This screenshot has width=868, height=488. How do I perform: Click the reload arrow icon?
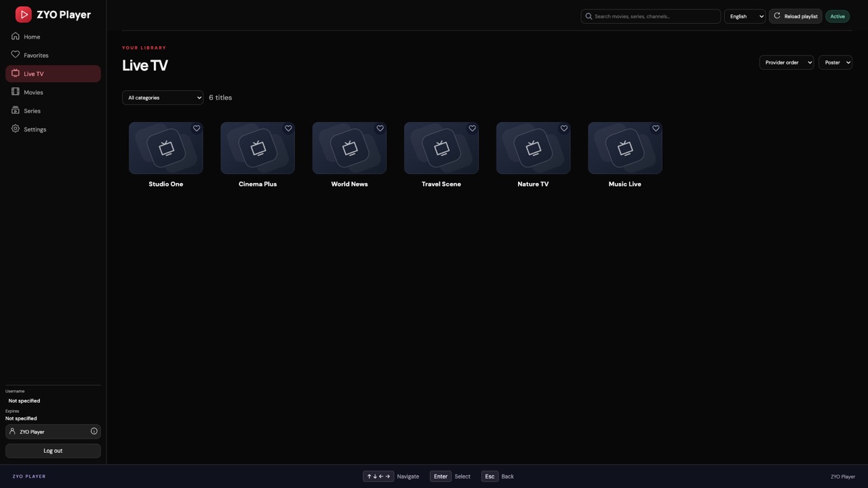777,16
